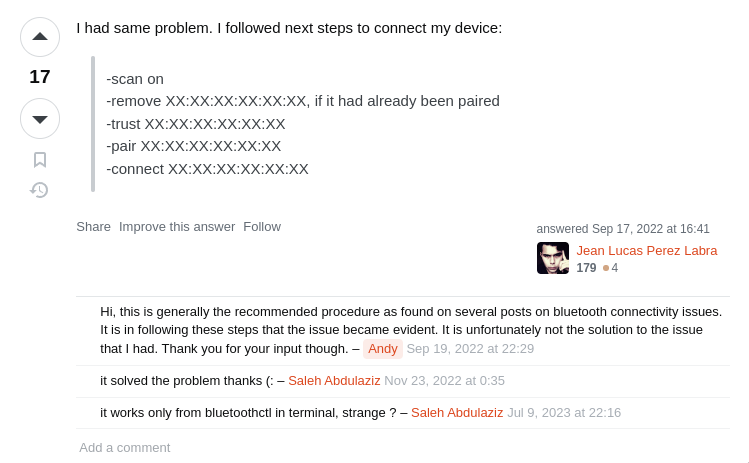Show the answer activity history icon
Viewport: 749px width, 463px height.
tap(40, 190)
